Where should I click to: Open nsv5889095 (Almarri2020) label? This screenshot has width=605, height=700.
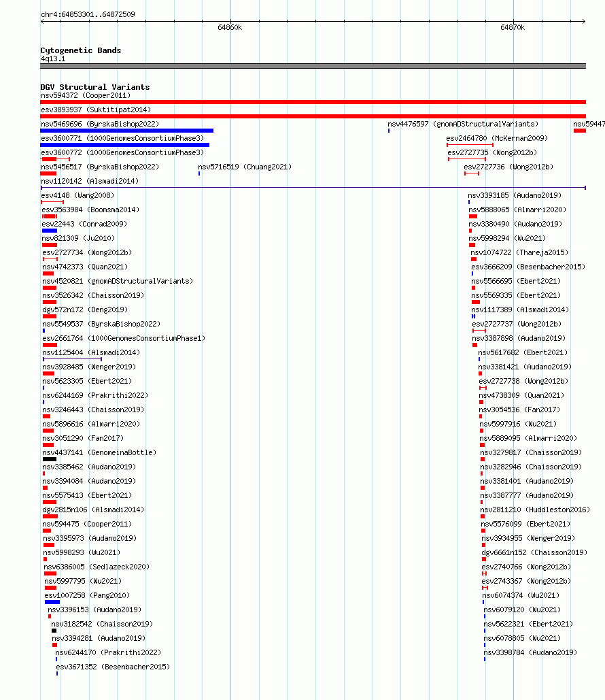[528, 438]
